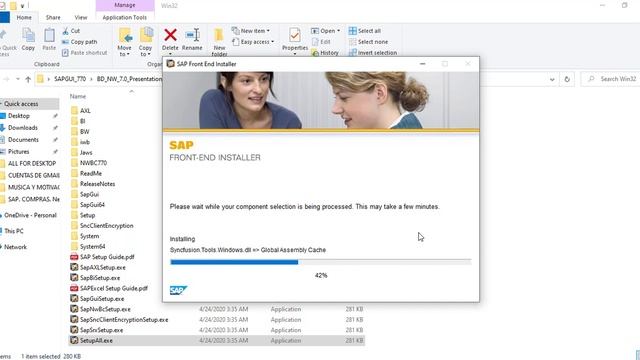Click SAPGUI_770 in the breadcrumb path
This screenshot has height=360, width=640.
point(70,79)
